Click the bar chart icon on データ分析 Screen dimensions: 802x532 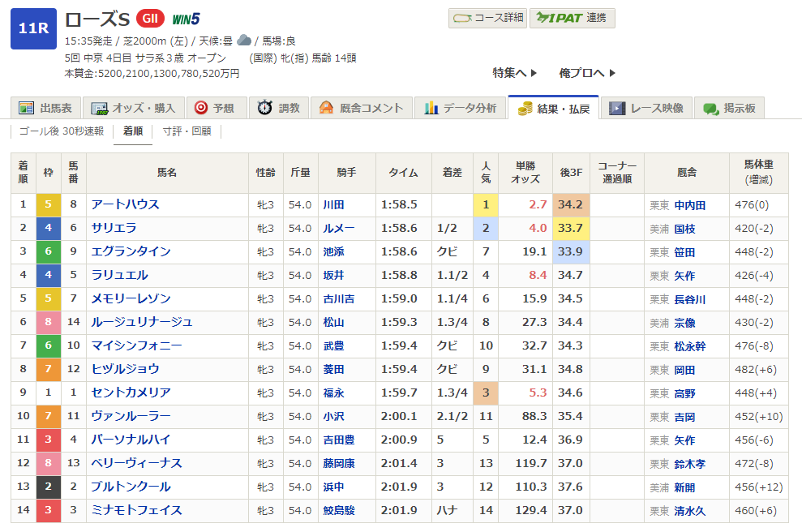point(431,107)
